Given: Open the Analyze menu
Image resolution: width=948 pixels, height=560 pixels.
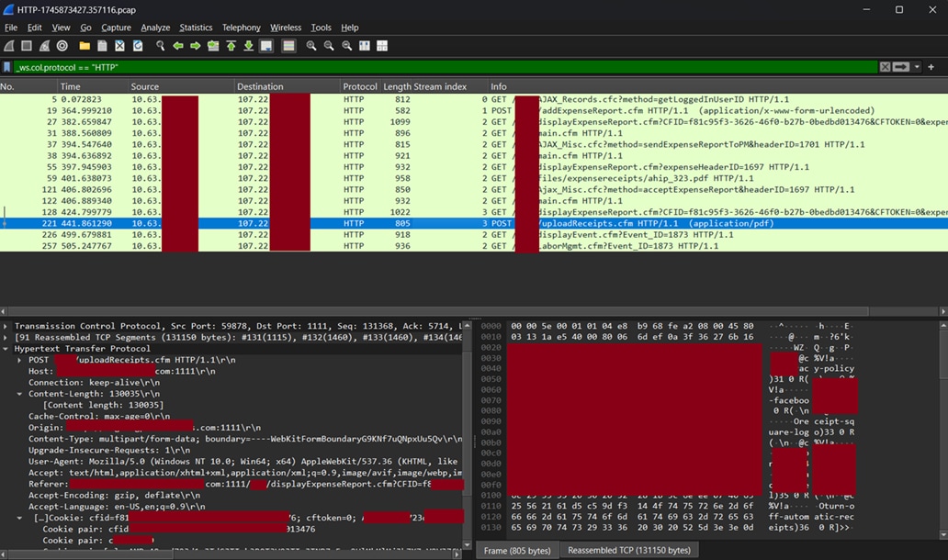Looking at the screenshot, I should 155,28.
